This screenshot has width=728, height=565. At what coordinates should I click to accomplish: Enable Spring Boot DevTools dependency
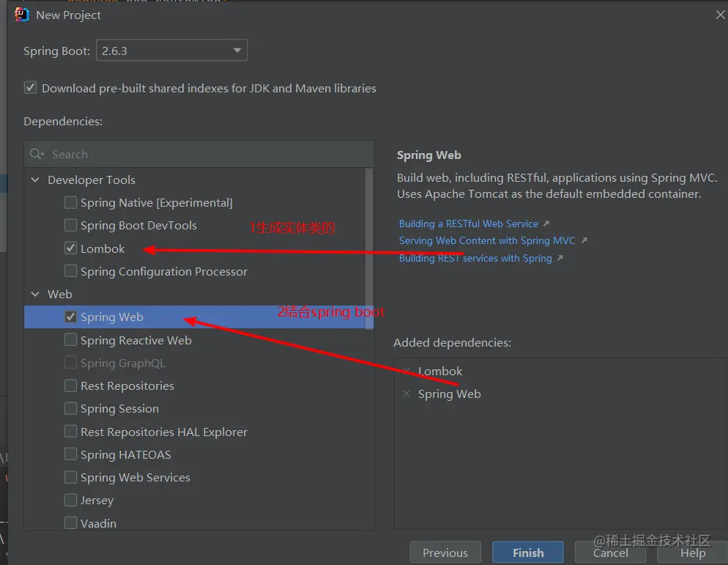70,225
